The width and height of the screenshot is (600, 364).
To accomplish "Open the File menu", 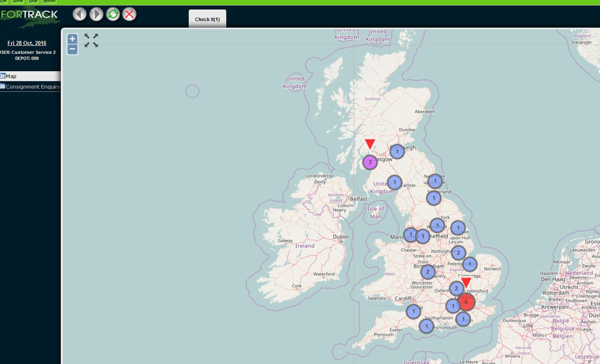I will (x=4, y=1).
